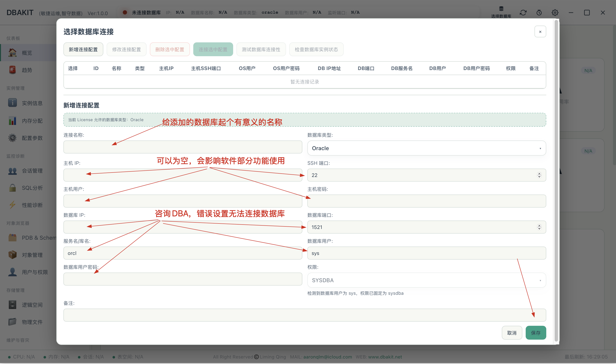Focus the 连接名称 input field

183,147
